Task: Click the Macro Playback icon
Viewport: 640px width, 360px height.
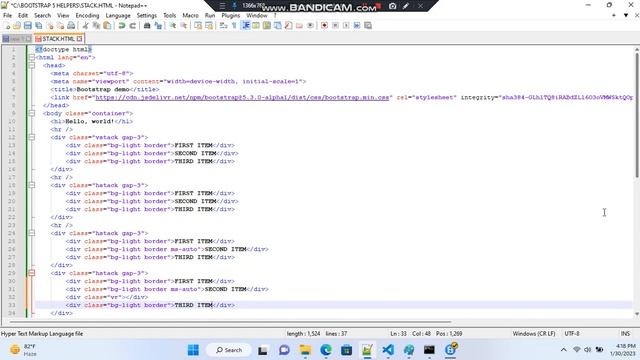Action: click(346, 25)
